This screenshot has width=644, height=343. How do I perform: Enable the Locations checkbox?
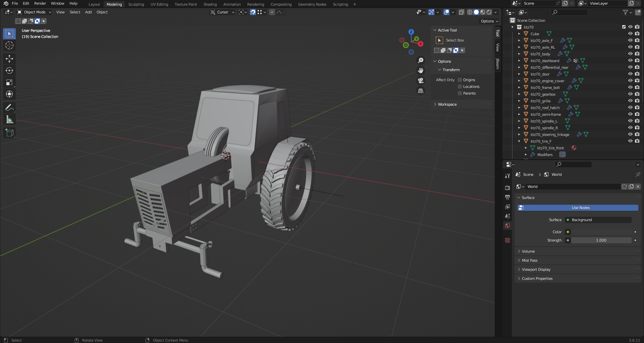[x=460, y=87]
